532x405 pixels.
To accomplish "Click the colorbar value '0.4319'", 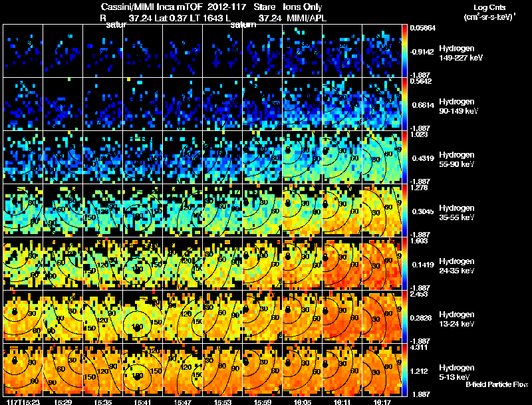I will point(423,158).
